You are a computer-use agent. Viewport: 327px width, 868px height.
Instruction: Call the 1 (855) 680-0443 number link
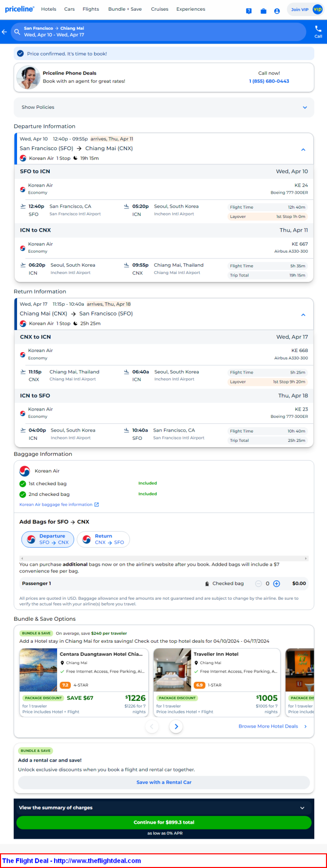tap(269, 81)
